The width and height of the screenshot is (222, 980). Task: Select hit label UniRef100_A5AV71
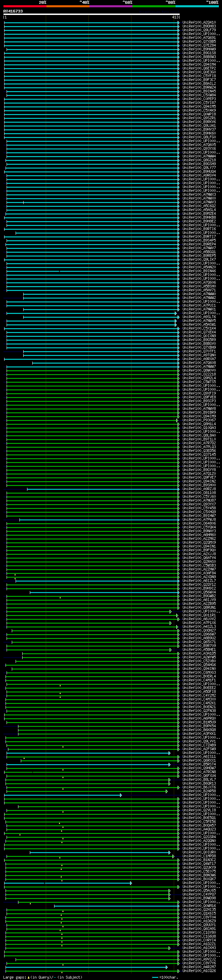[x=199, y=290]
